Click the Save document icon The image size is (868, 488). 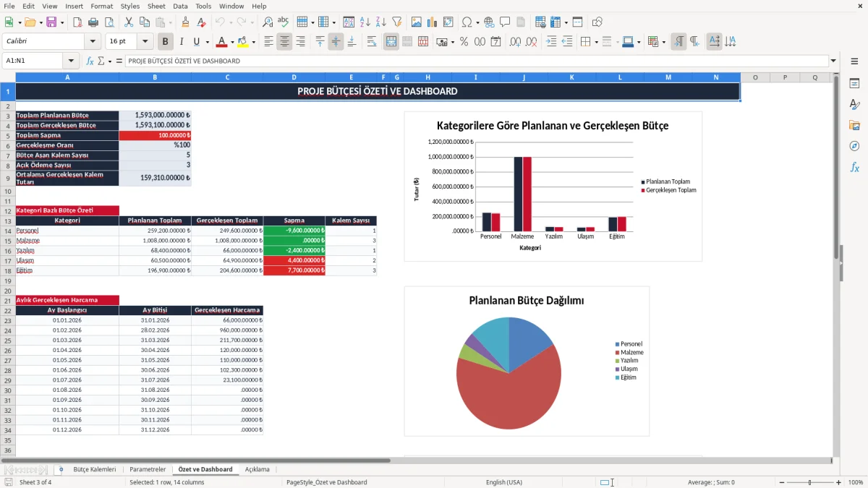tap(51, 22)
